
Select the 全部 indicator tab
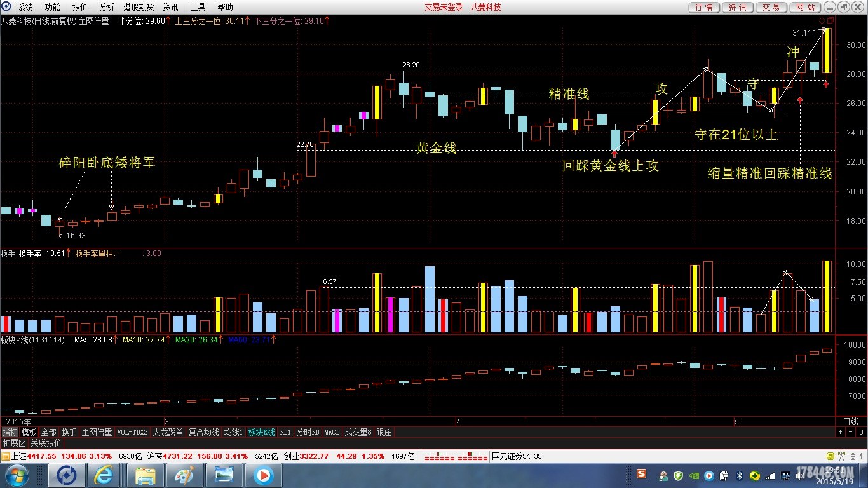(49, 432)
